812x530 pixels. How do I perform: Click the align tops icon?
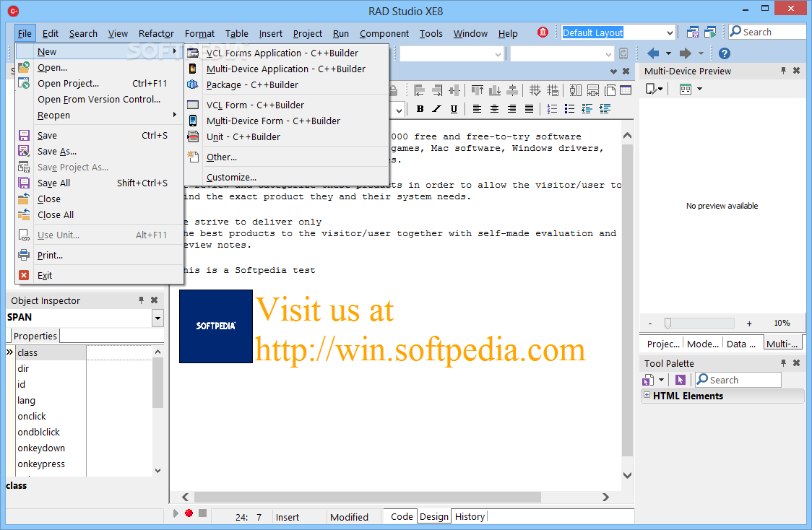pos(478,90)
